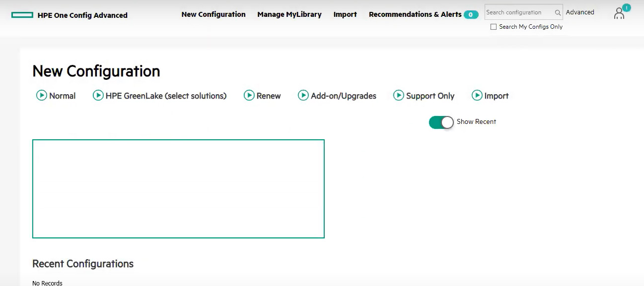Click the play icon beside Add-on/Upgrades
The image size is (644, 286).
303,95
